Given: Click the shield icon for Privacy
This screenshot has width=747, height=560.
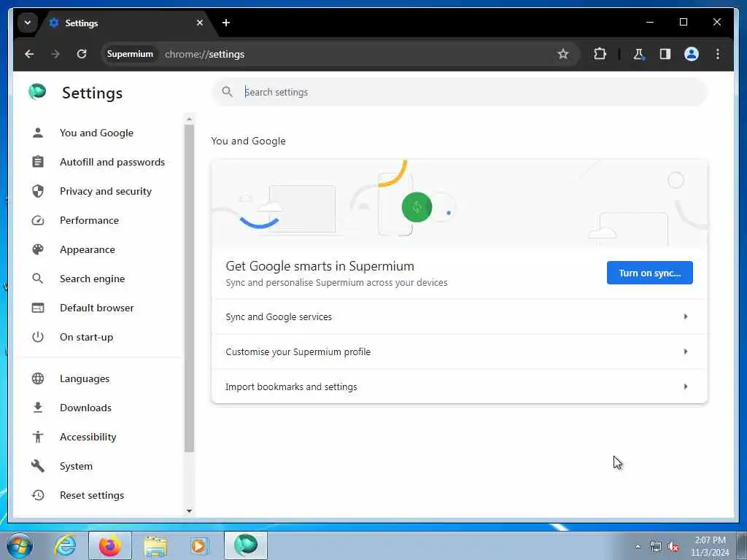Looking at the screenshot, I should (x=38, y=191).
